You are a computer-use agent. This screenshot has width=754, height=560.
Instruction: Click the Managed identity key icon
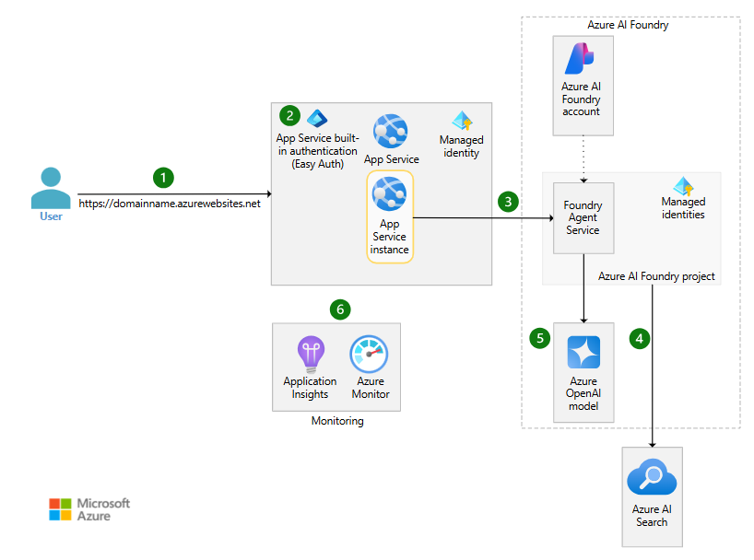(462, 121)
